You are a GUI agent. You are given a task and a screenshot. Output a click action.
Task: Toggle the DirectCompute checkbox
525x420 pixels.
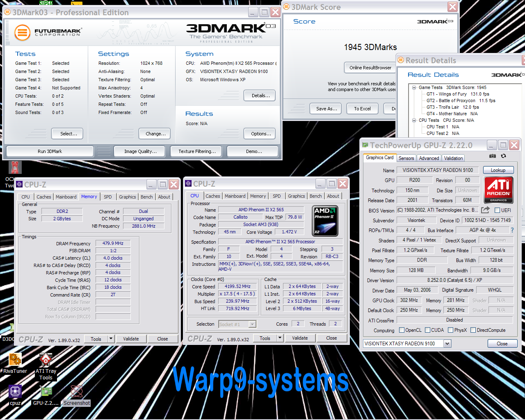[x=473, y=330]
